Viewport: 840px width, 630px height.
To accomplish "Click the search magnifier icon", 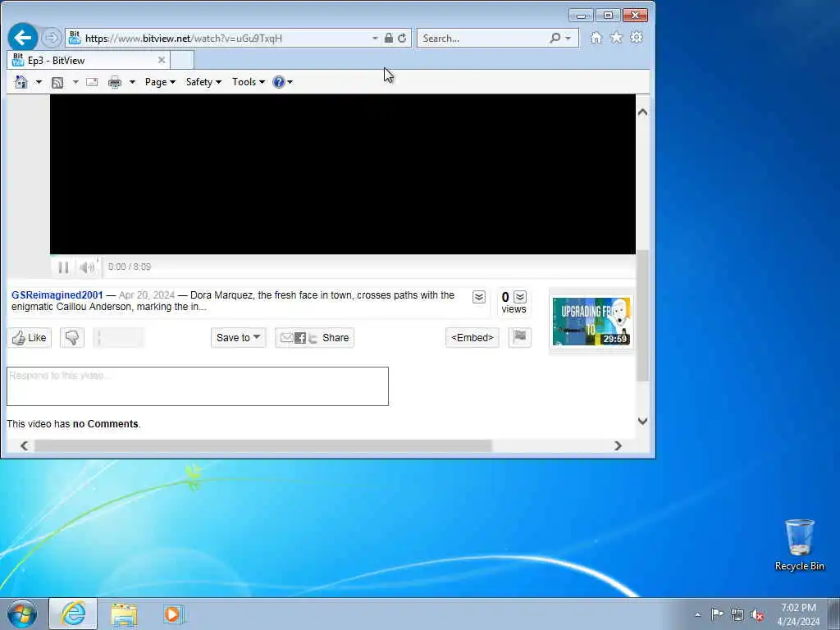I will coord(555,38).
